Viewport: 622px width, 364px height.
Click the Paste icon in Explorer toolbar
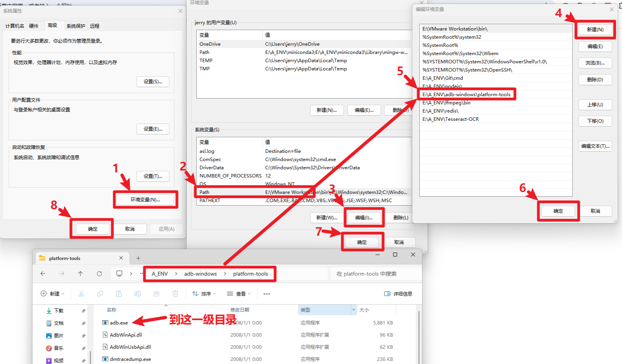click(x=119, y=294)
